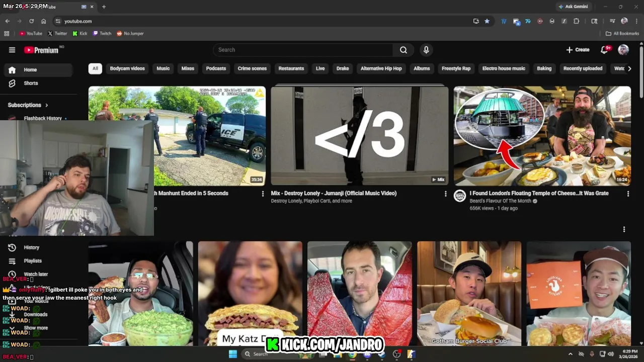Screen dimensions: 644x362
Task: Open Shorts shelf three-dot menu
Action: pyautogui.click(x=624, y=229)
